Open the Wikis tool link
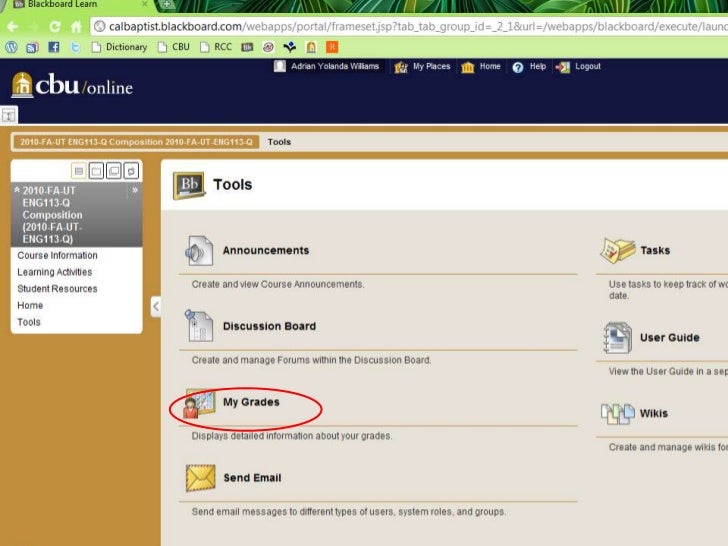This screenshot has width=728, height=546. (x=654, y=413)
